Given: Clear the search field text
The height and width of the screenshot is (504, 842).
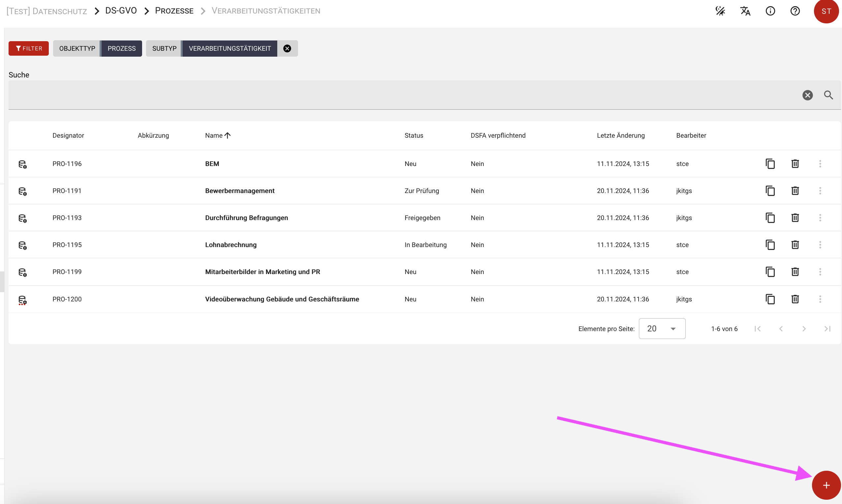Looking at the screenshot, I should [807, 95].
